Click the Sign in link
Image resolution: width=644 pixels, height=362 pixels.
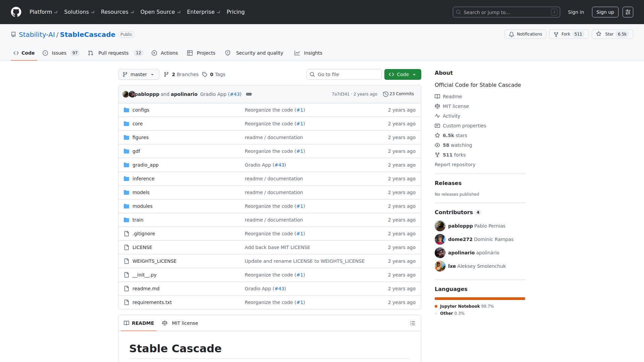pos(576,12)
